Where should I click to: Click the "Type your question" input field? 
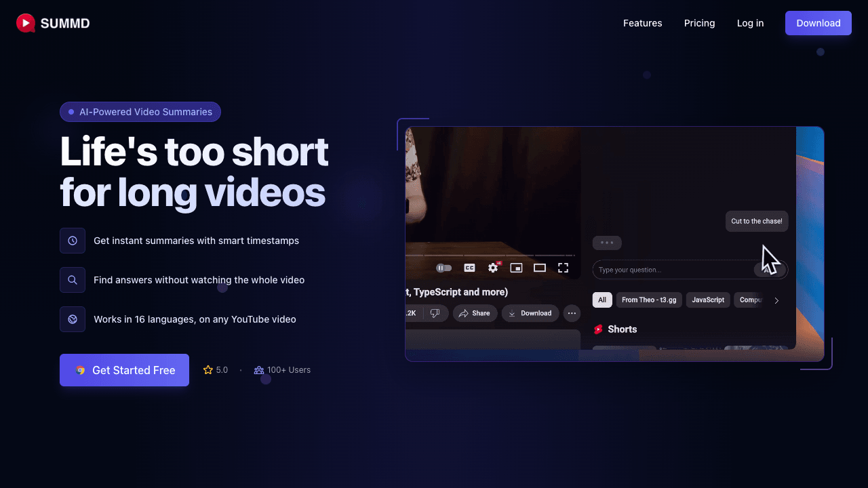(671, 270)
